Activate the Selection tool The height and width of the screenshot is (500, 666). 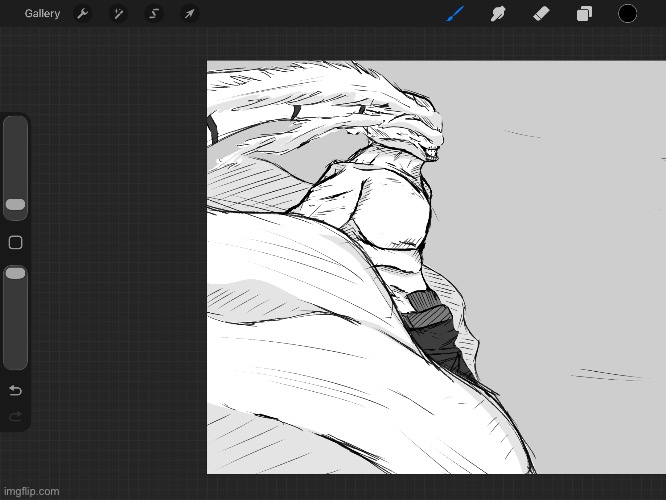point(154,14)
